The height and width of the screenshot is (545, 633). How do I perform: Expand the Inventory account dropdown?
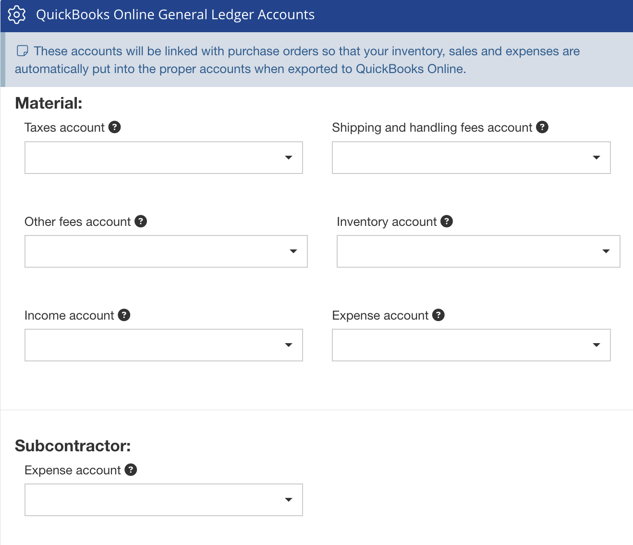[478, 252]
